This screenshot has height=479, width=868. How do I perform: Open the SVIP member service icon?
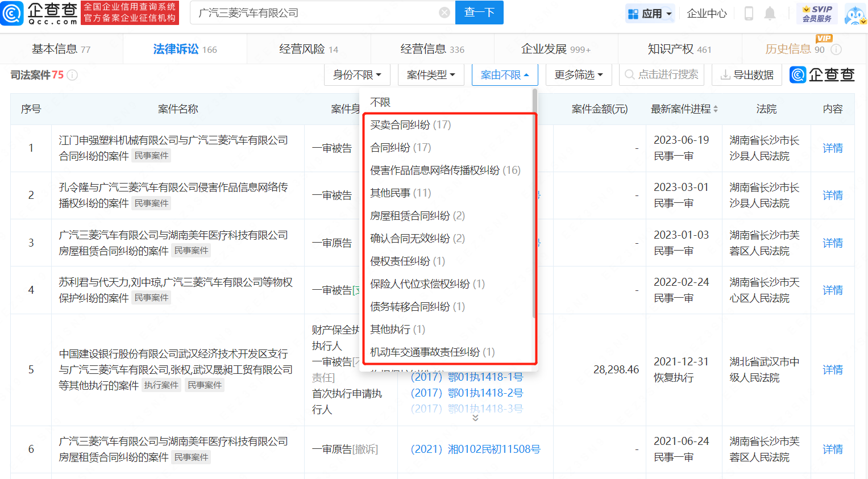817,14
